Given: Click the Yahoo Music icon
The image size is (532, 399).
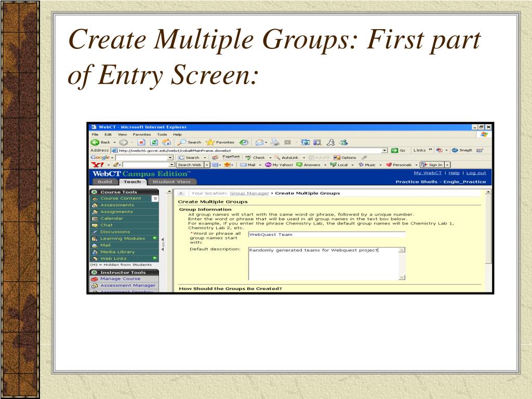Looking at the screenshot, I should click(361, 165).
